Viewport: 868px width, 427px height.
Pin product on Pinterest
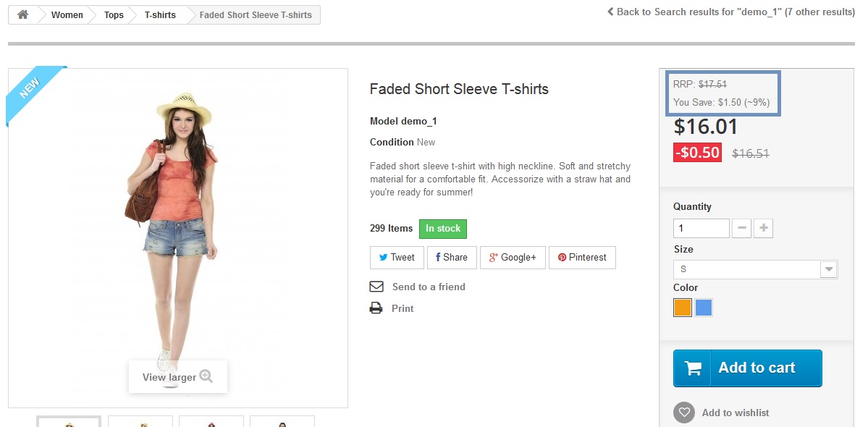[x=582, y=258]
